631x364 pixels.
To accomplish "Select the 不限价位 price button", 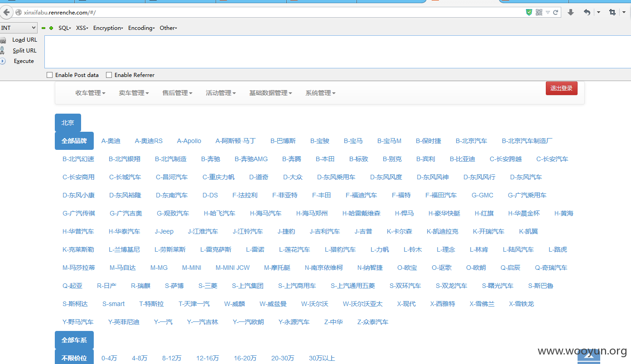I will (x=74, y=357).
